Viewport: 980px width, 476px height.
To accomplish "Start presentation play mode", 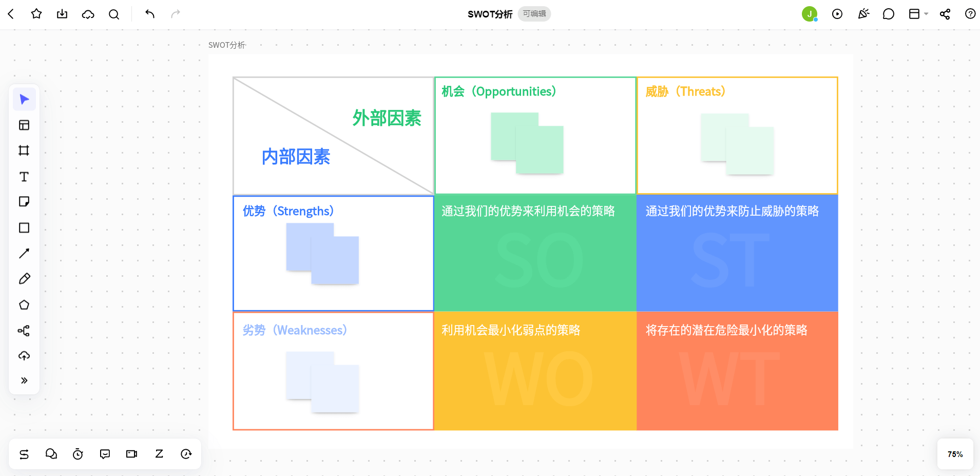I will point(837,14).
